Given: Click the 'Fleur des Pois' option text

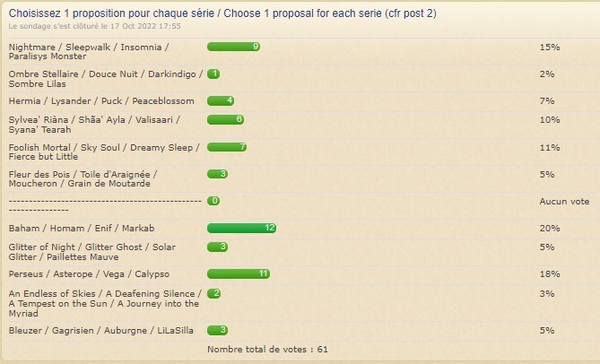Looking at the screenshot, I should pos(83,178).
